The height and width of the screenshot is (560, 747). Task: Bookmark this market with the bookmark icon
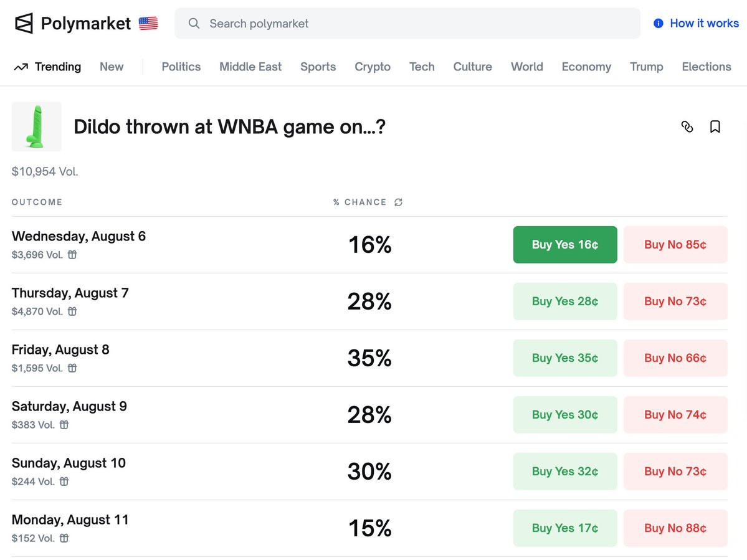click(x=715, y=126)
